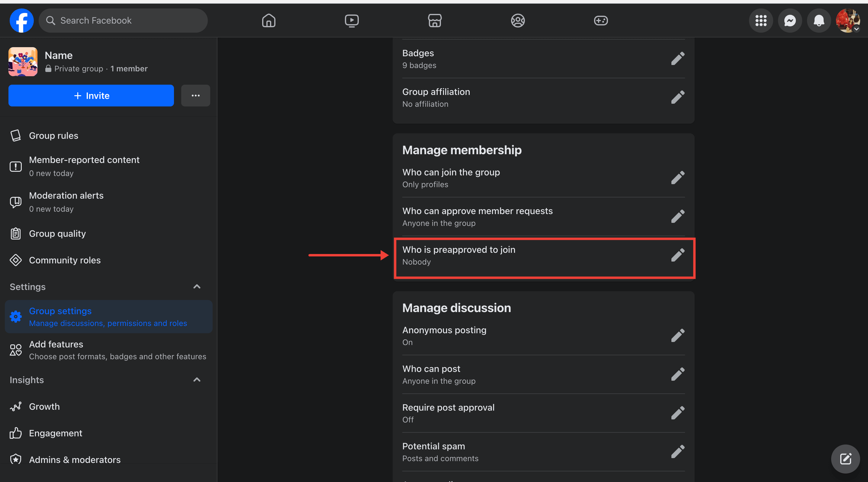868x482 pixels.
Task: Click the Marketplace icon in navbar
Action: point(435,20)
